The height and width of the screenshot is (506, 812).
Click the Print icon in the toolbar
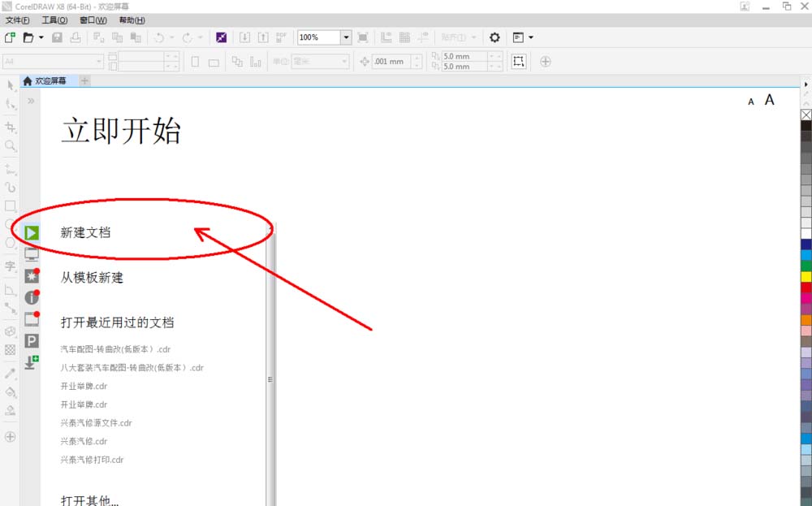tap(76, 37)
